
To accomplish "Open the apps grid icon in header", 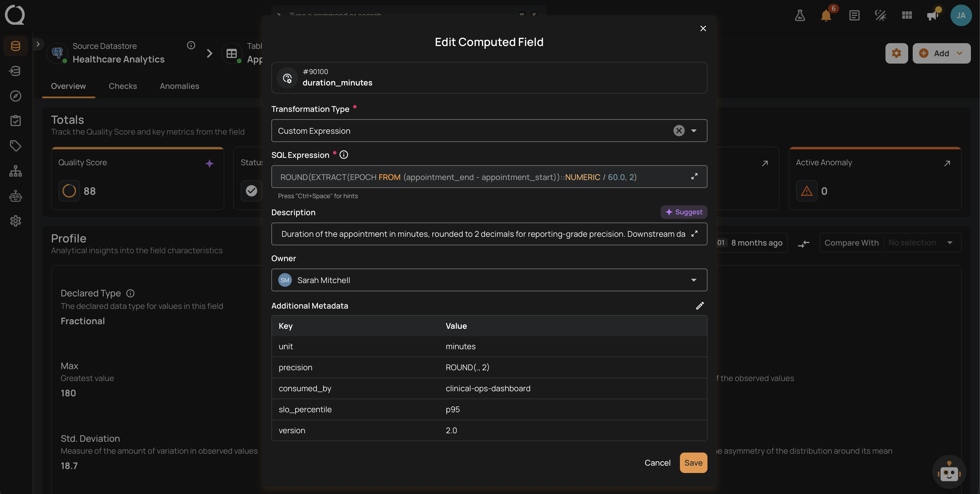I will coord(907,15).
